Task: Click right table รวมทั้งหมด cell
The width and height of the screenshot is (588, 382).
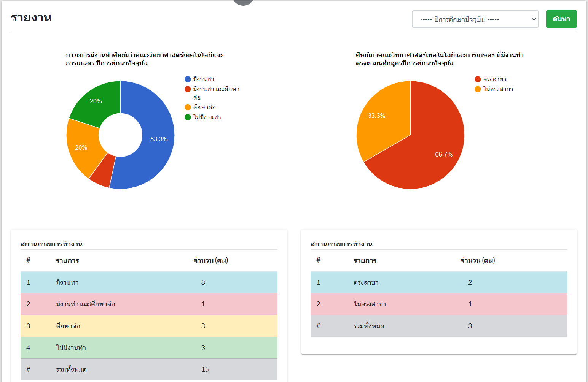Action: (369, 326)
